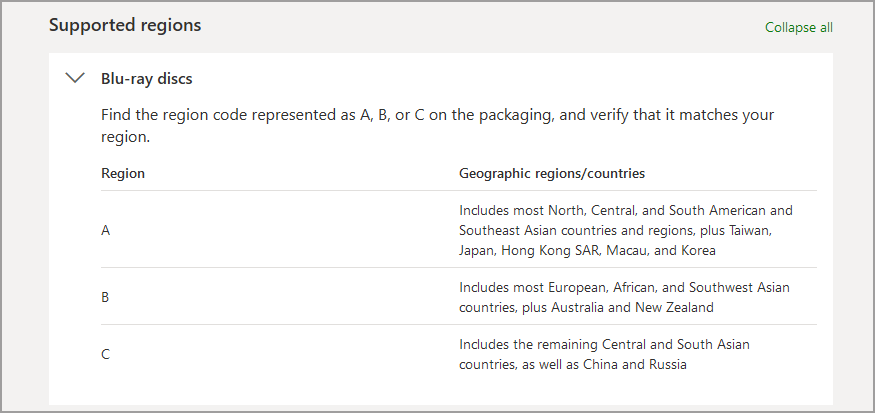Click the Geographic regions/countries column header
The image size is (875, 413).
[552, 173]
